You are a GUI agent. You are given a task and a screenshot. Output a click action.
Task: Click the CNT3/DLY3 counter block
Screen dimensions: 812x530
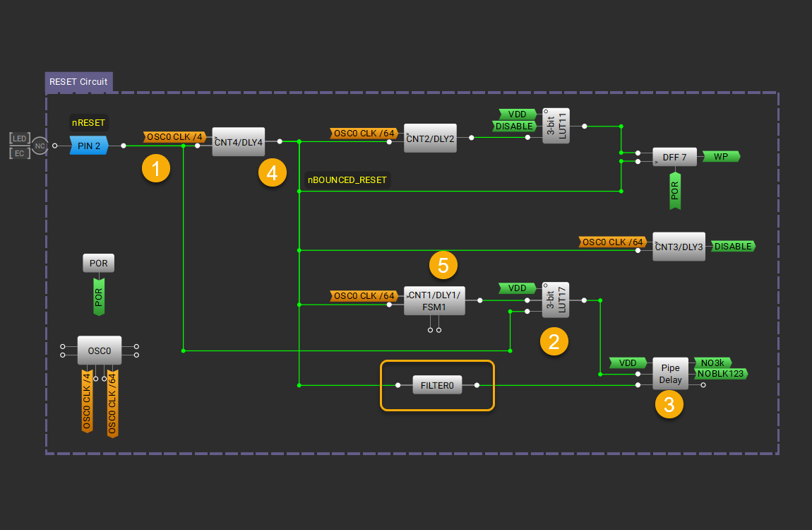(679, 247)
